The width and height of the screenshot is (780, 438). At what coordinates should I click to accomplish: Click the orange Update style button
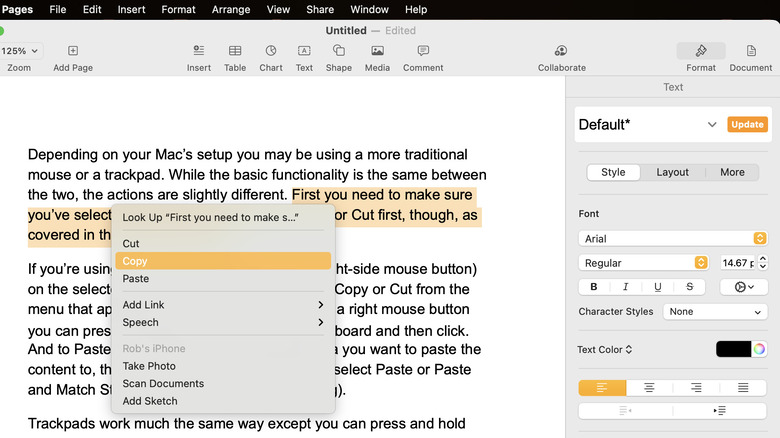pyautogui.click(x=747, y=125)
